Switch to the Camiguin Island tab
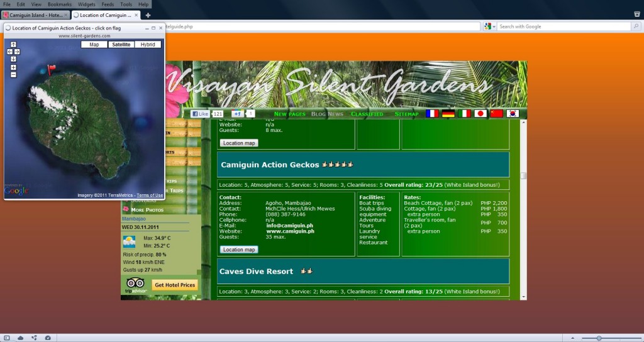The width and height of the screenshot is (644, 342). coord(35,14)
